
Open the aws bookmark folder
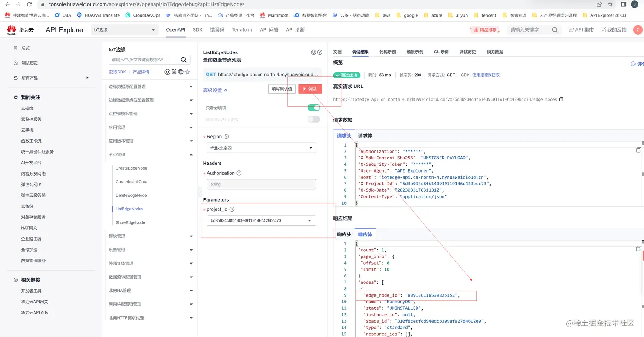point(383,15)
